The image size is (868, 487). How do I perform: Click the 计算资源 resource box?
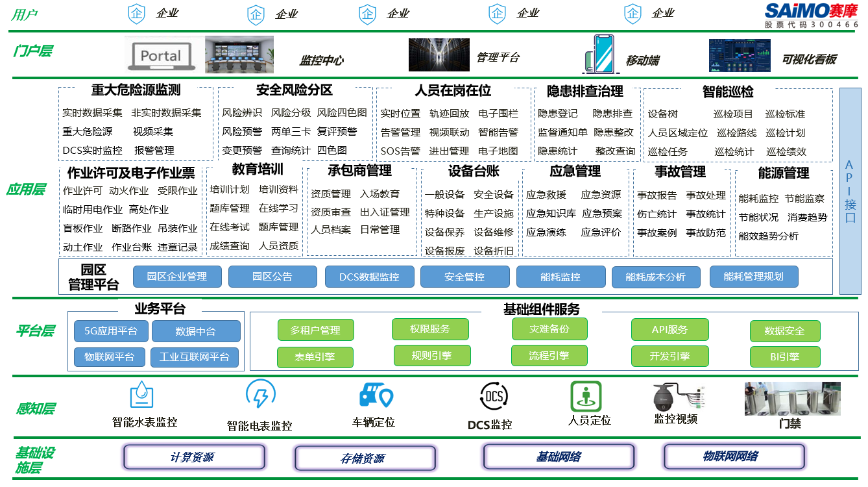coord(194,457)
